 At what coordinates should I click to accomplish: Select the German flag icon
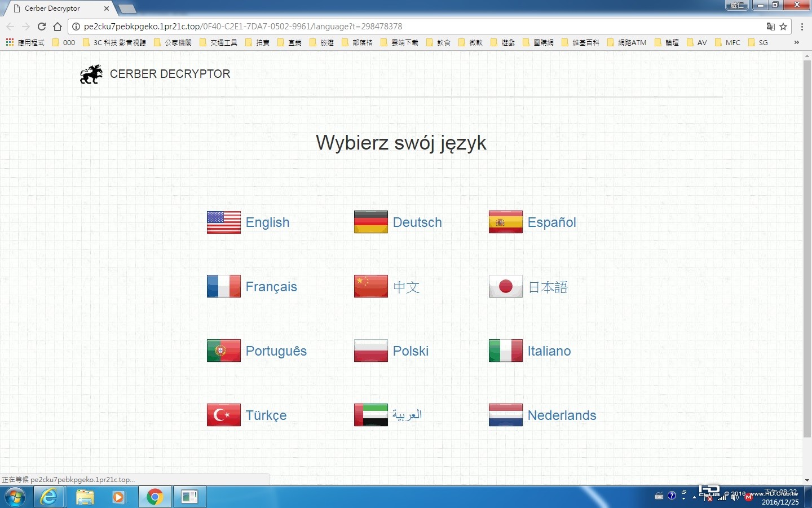pos(371,222)
